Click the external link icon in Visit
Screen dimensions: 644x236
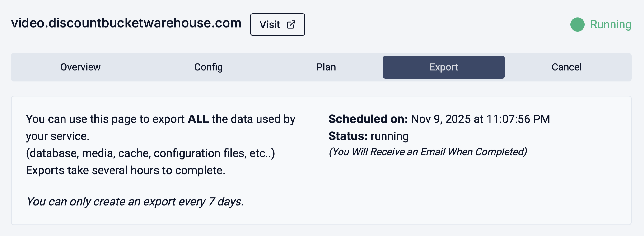pyautogui.click(x=291, y=24)
